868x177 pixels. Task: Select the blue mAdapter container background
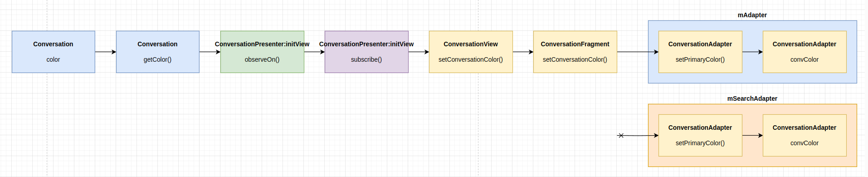752,78
